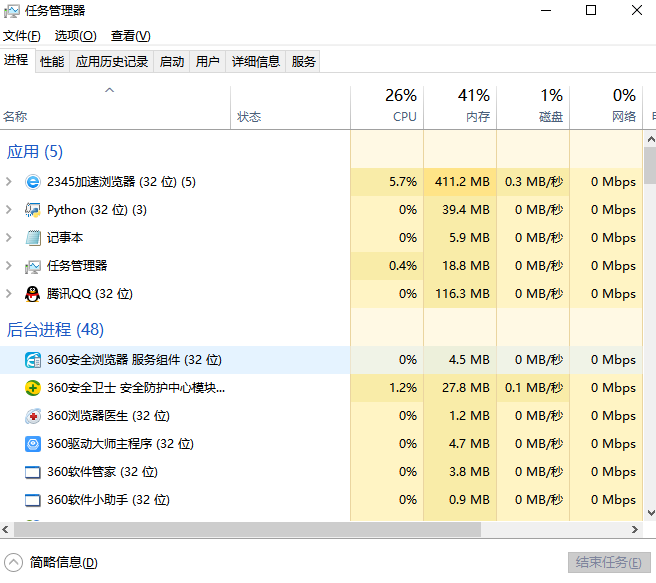Open the 查看(V) menu
Screen dimensions: 656x583
[x=130, y=36]
